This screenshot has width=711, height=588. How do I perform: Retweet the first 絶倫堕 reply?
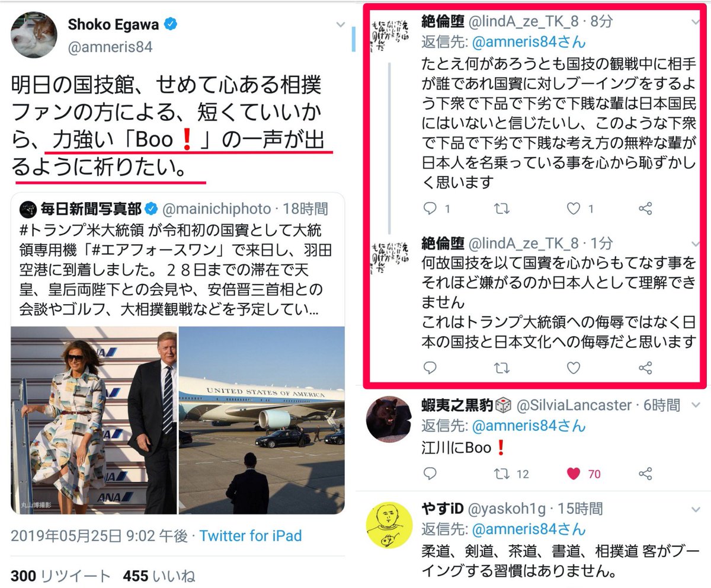coord(502,209)
